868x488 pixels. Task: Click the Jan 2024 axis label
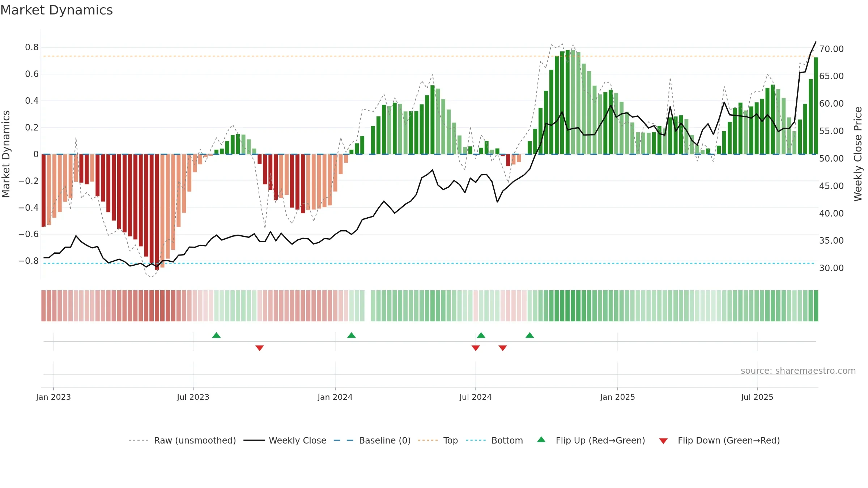point(335,397)
